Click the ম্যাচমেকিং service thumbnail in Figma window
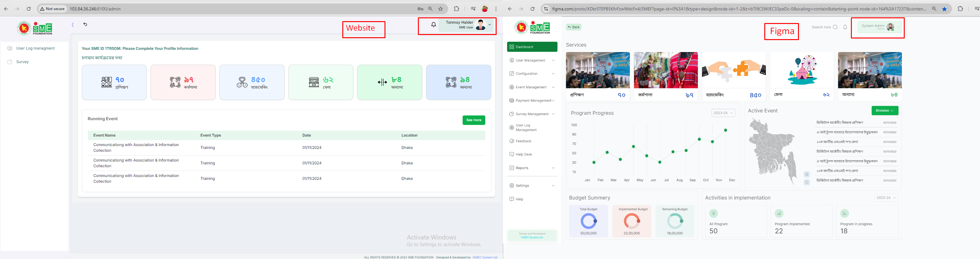 (x=733, y=70)
